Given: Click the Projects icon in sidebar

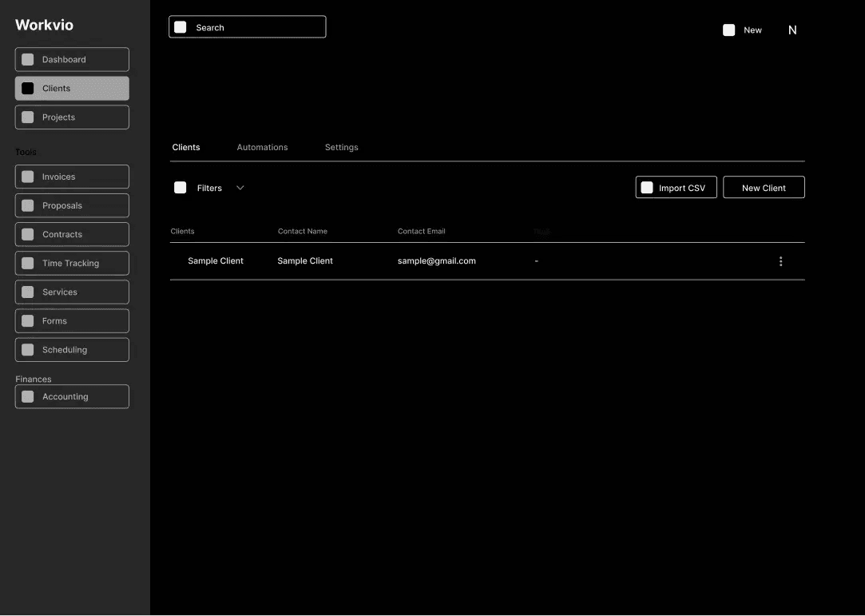Looking at the screenshot, I should 28,117.
